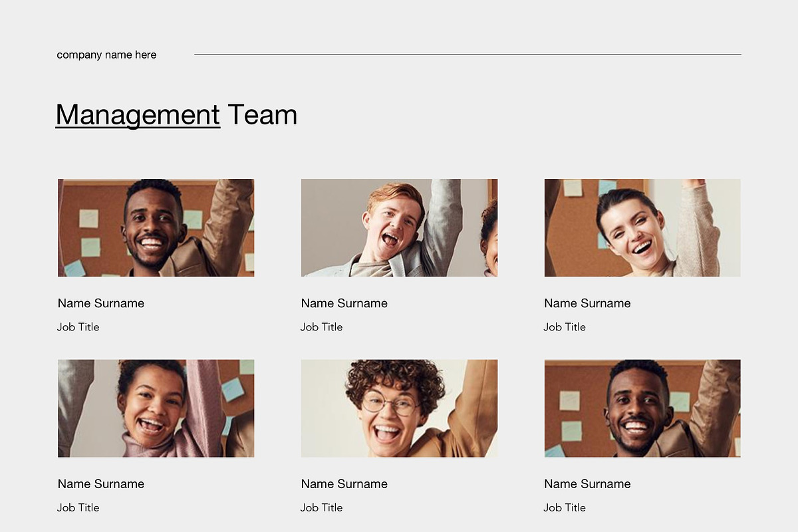Select 'Name Surname' under top-row bearded man photo
The width and height of the screenshot is (798, 532).
101,303
